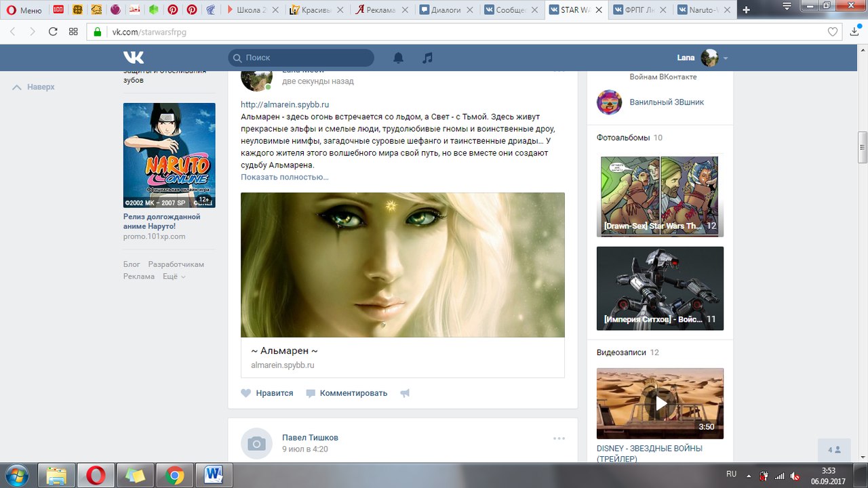Image resolution: width=868 pixels, height=488 pixels.
Task: Open the music player icon
Action: (x=427, y=58)
